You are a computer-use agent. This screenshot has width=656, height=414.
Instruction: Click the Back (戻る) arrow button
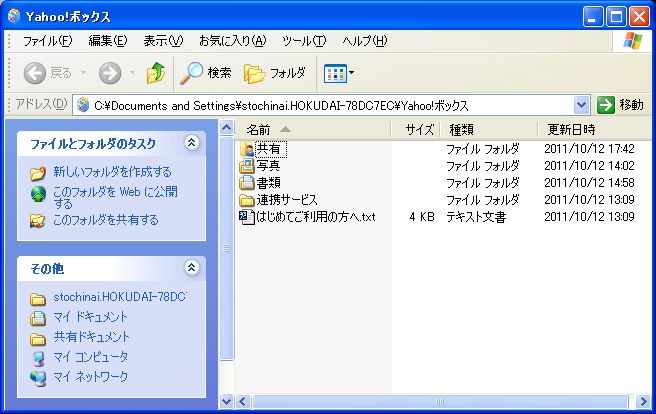tap(34, 74)
